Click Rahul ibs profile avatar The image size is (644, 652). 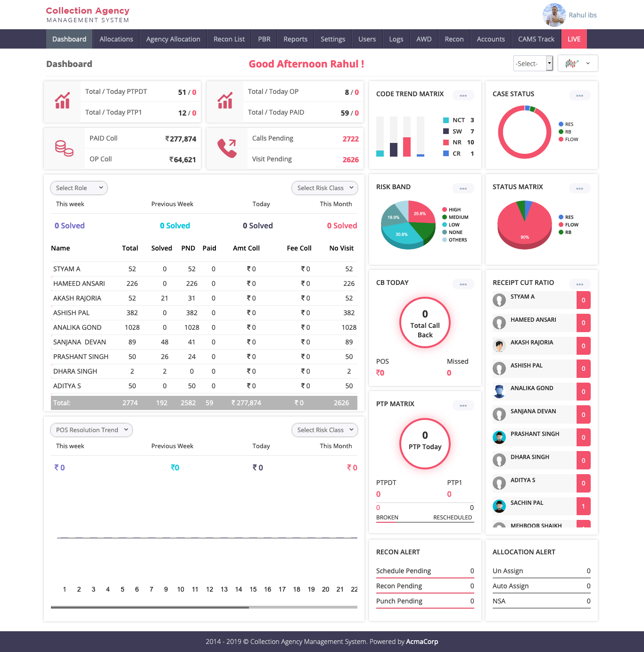point(554,15)
